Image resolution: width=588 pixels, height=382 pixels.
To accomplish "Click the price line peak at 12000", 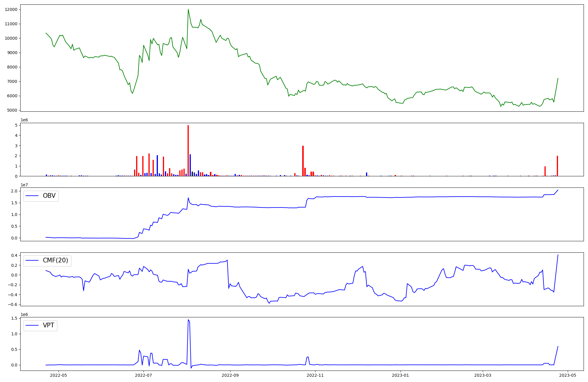I will tap(188, 10).
